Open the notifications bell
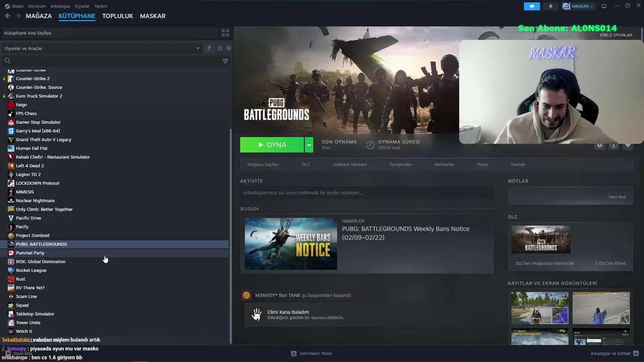This screenshot has height=362, width=644. point(550,6)
